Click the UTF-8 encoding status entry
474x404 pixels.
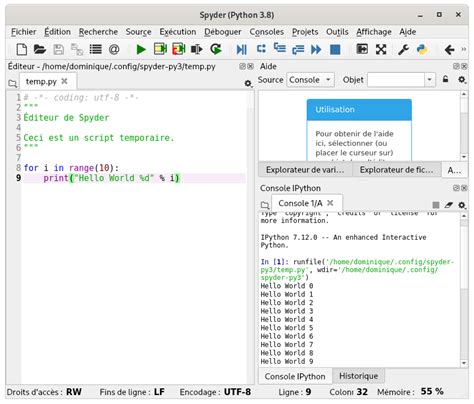(237, 392)
